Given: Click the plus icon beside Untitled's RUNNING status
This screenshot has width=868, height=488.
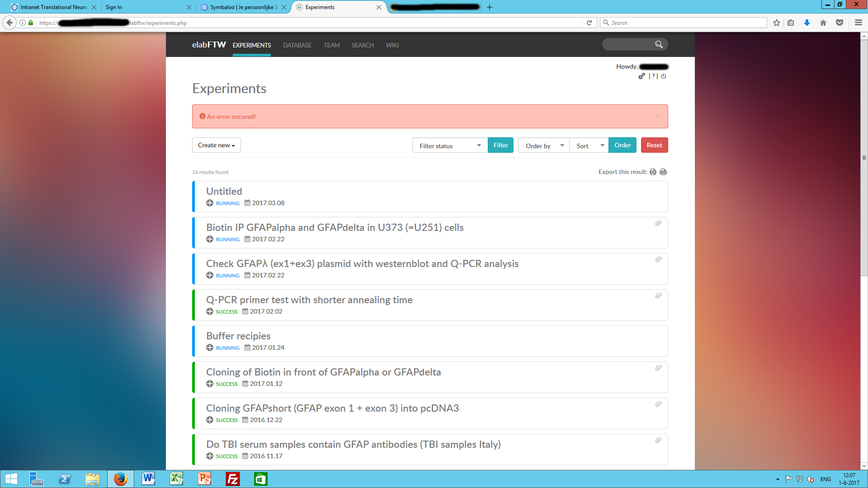Looking at the screenshot, I should (210, 203).
